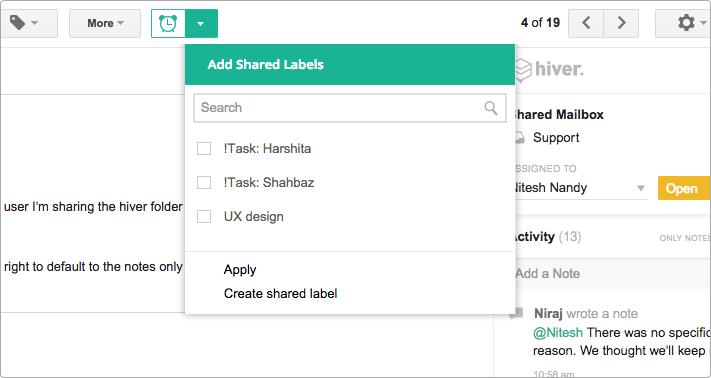Expand the green shared labels dropdown arrow

(201, 23)
